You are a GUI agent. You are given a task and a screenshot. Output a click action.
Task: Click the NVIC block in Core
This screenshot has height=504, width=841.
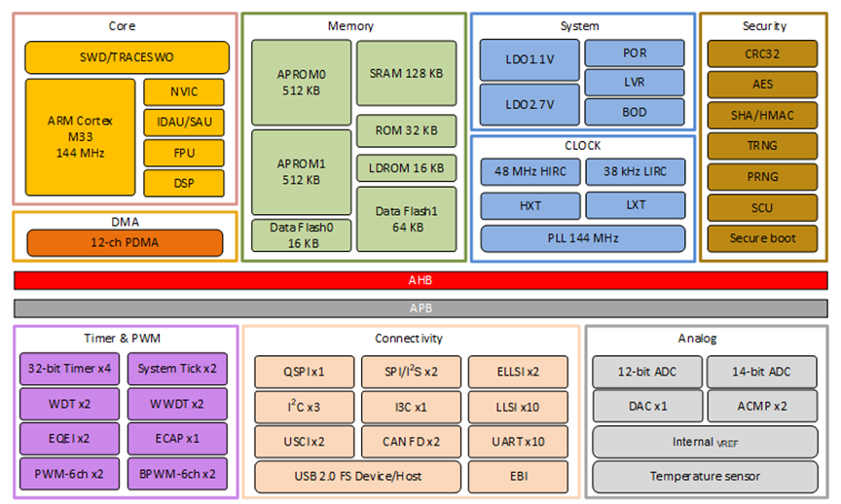click(x=184, y=92)
